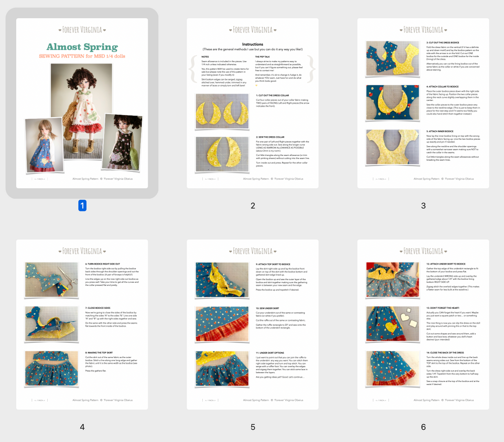The image size is (504, 442).
Task: Click the blue dress doll photo on cover
Action: tap(44, 146)
